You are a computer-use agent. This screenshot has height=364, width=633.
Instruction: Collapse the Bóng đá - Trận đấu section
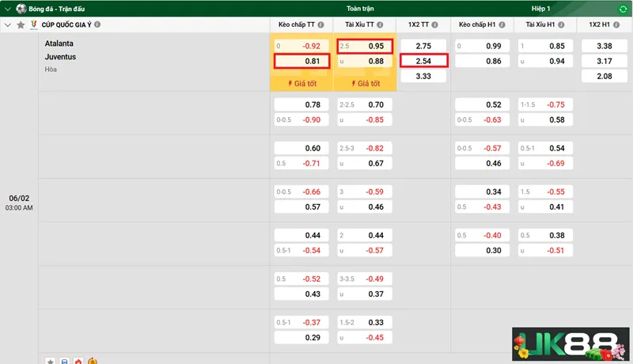click(x=8, y=9)
